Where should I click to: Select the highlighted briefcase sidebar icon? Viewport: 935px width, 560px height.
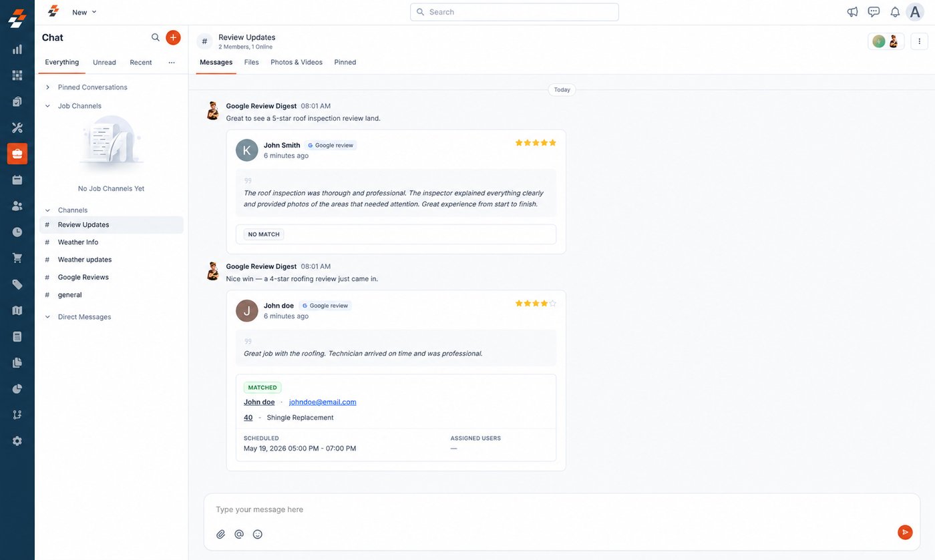(17, 154)
